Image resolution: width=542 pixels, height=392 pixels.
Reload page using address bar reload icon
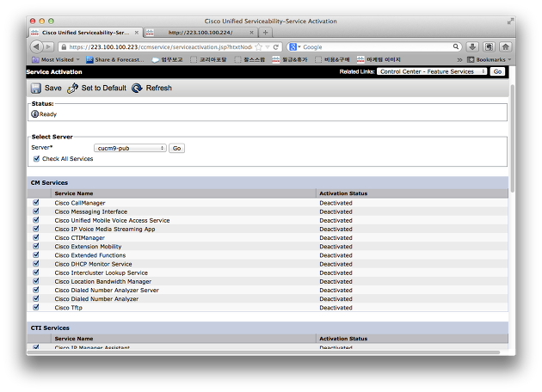coord(276,47)
